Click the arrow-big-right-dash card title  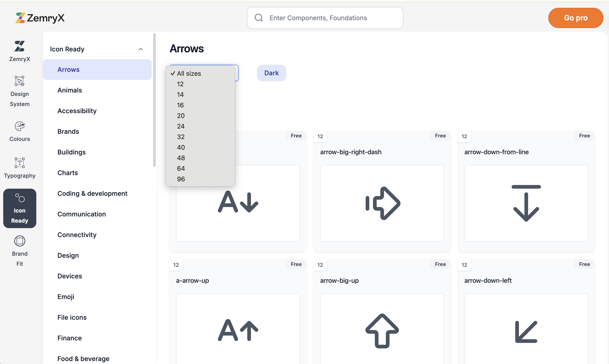pyautogui.click(x=351, y=152)
